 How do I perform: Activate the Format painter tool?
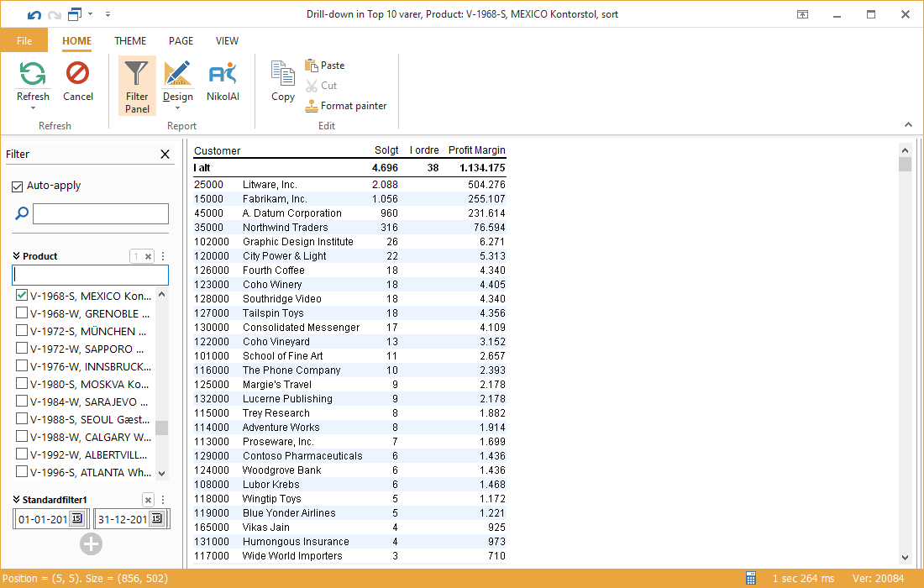[x=346, y=106]
